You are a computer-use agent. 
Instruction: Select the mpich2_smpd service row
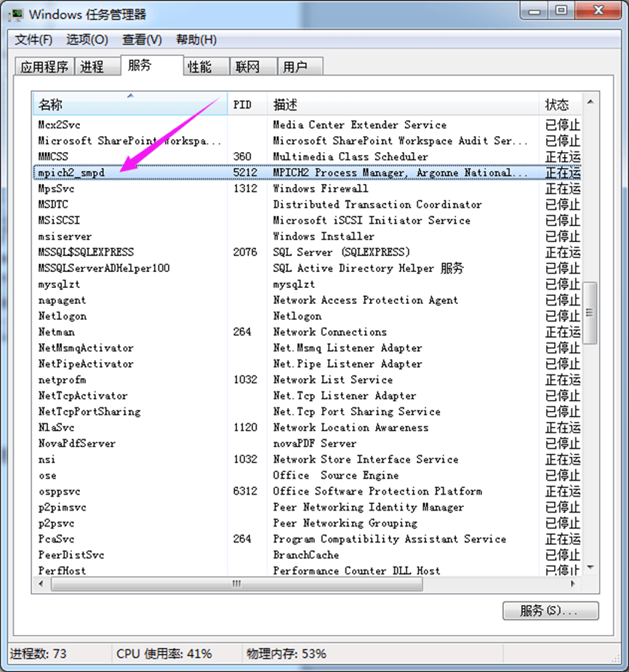307,172
